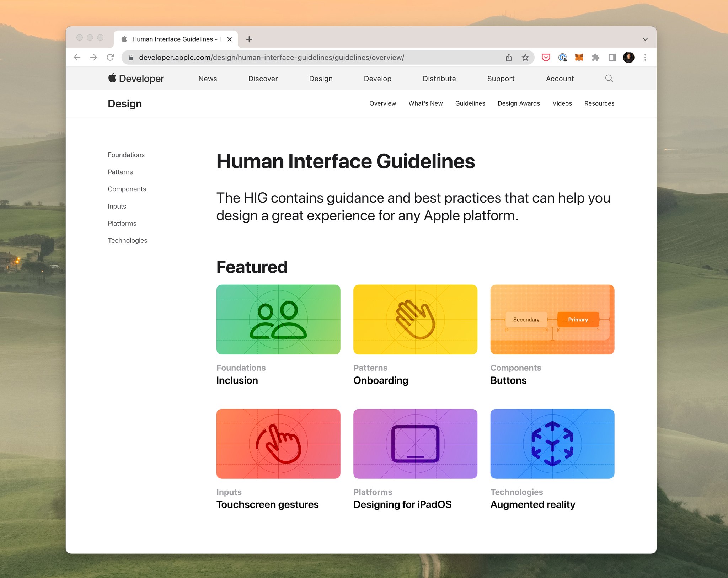Viewport: 728px width, 578px height.
Task: Select Technologies in the left sidebar
Action: pyautogui.click(x=127, y=240)
